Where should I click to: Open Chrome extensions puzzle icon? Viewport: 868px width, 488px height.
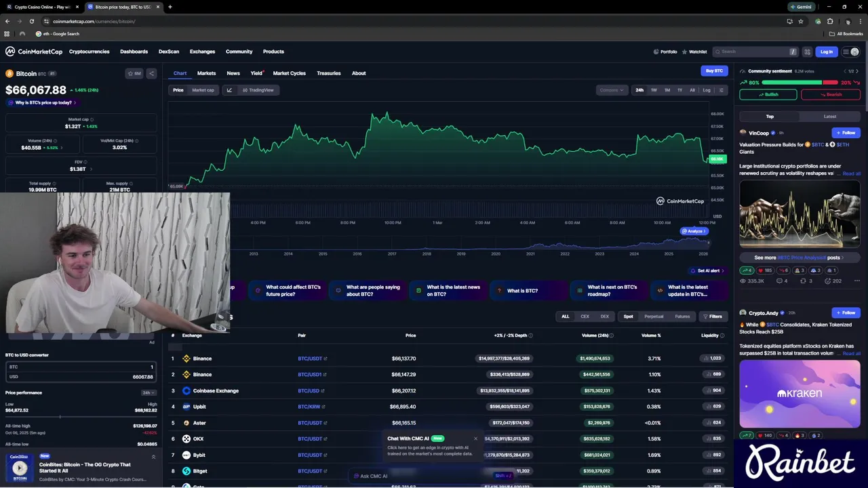click(x=830, y=21)
